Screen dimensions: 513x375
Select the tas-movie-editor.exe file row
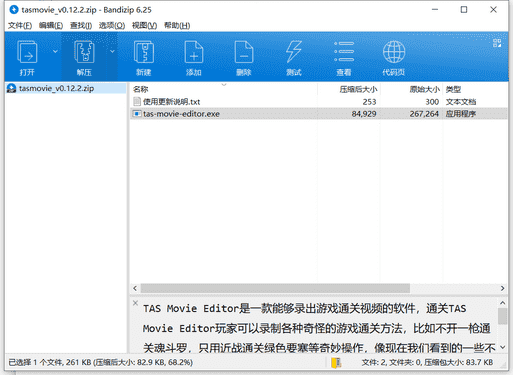[319, 114]
